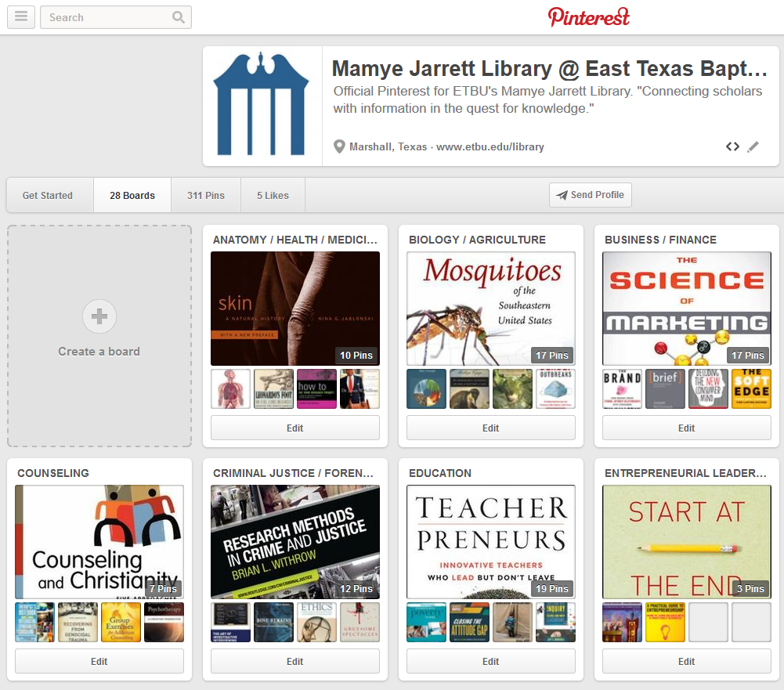Click the embed code widget icon

pos(732,146)
